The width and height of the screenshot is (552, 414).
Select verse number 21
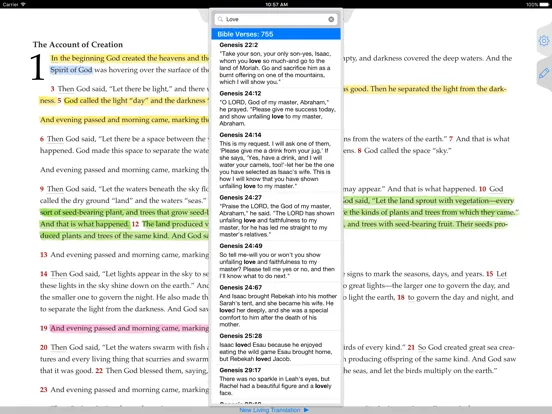(x=411, y=347)
